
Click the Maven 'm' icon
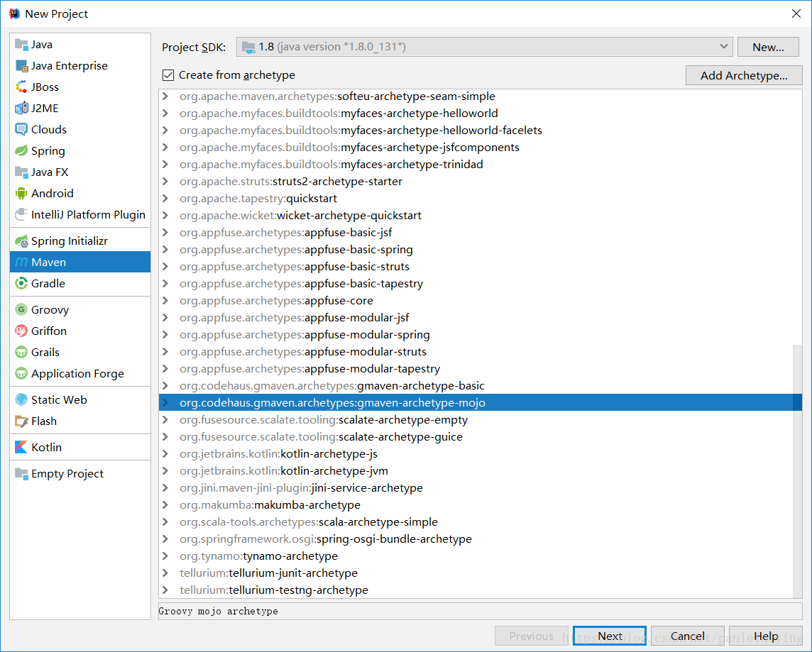21,263
